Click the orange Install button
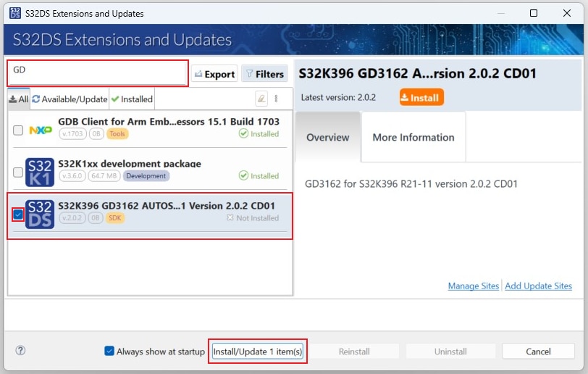 pos(421,97)
